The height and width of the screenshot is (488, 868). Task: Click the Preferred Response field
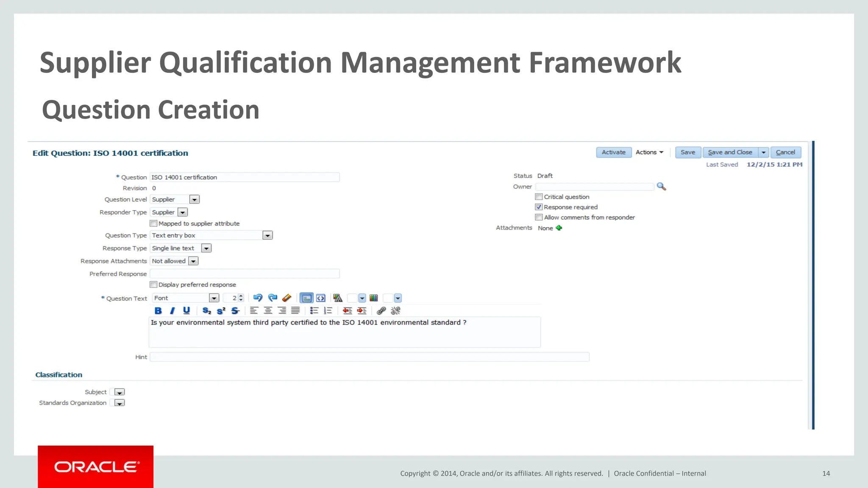pos(245,274)
